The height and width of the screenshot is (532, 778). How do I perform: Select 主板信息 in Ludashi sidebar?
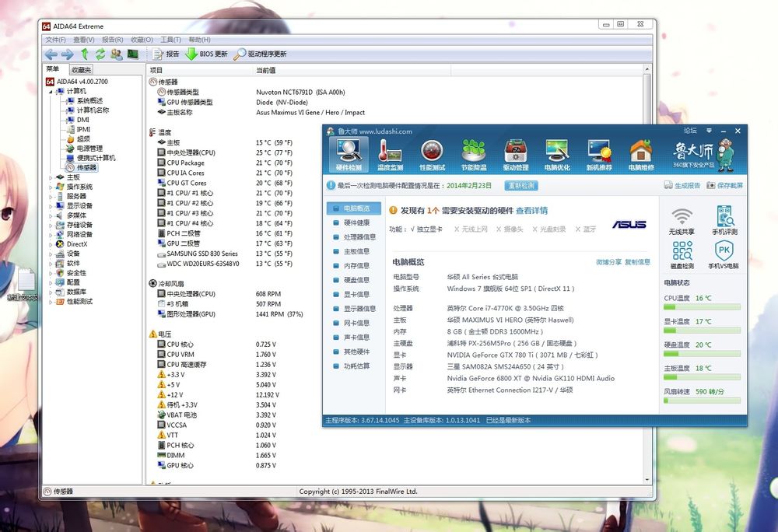click(353, 251)
